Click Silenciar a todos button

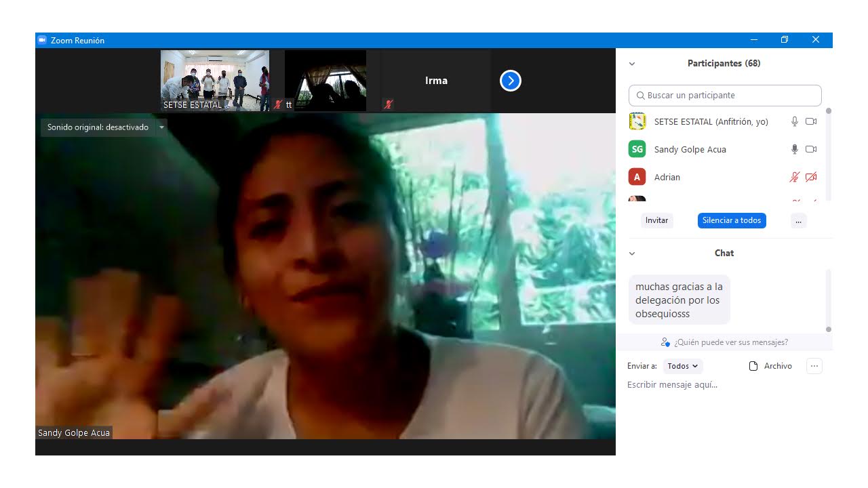click(x=732, y=220)
